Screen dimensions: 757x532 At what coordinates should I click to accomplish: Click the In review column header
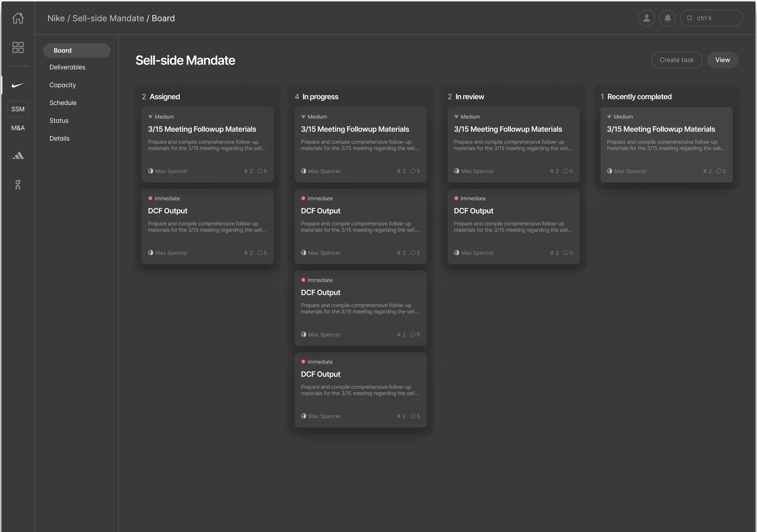(x=469, y=97)
